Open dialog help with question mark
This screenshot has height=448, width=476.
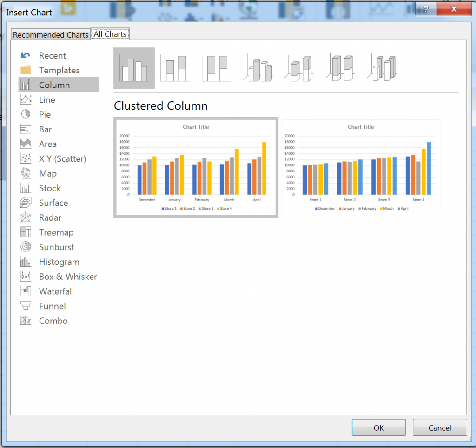tap(426, 9)
